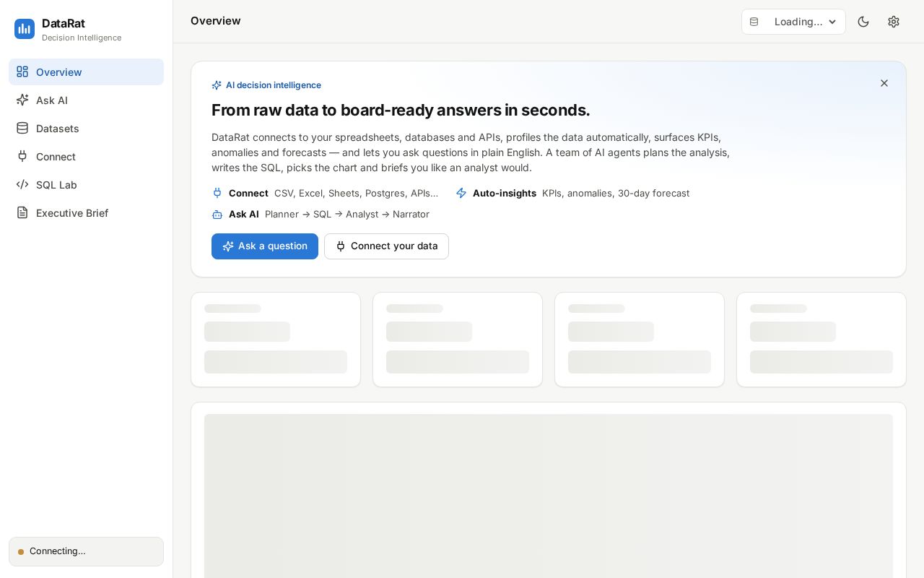This screenshot has height=578, width=924.
Task: Navigate to Datasets
Action: (86, 128)
